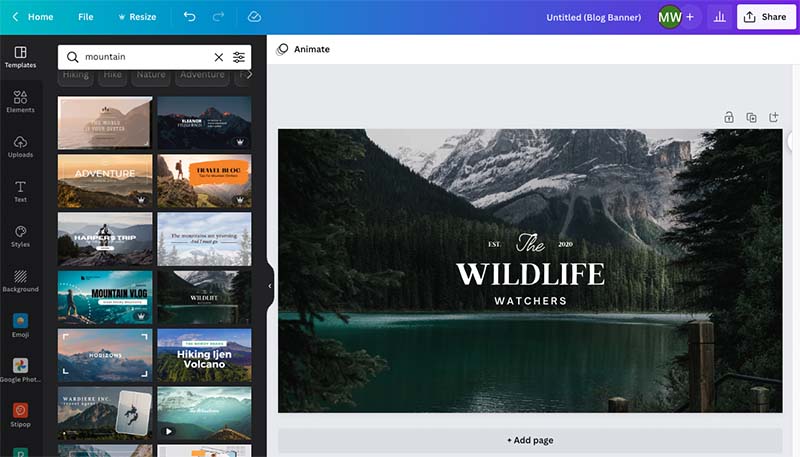Open the Resize menu
The height and width of the screenshot is (457, 800).
[x=136, y=17]
